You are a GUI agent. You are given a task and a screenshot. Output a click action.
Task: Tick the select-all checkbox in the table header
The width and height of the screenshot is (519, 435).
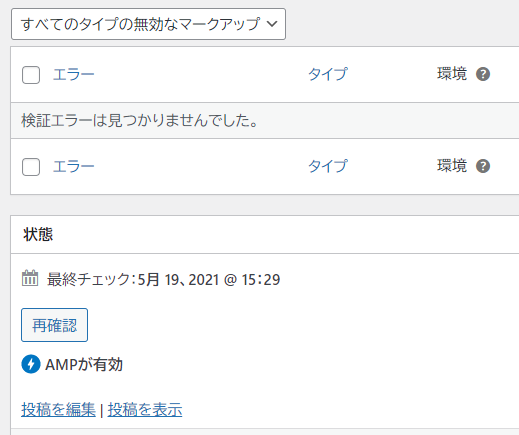pyautogui.click(x=31, y=75)
